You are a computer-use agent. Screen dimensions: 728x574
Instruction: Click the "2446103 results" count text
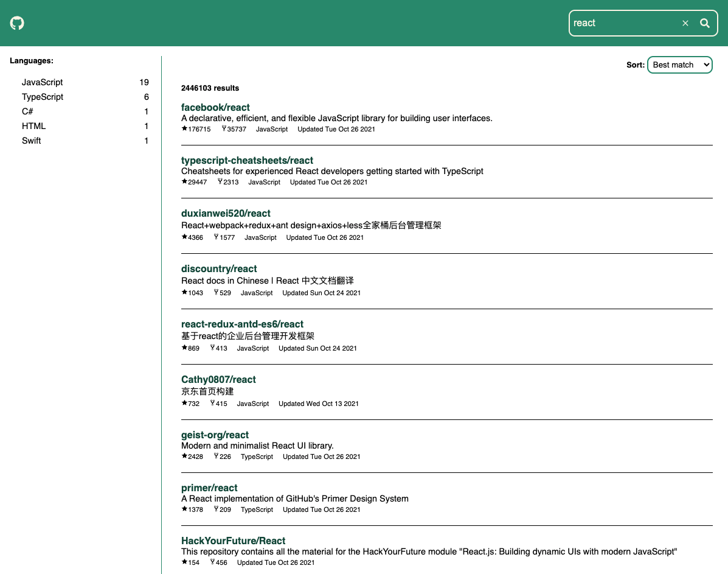210,88
